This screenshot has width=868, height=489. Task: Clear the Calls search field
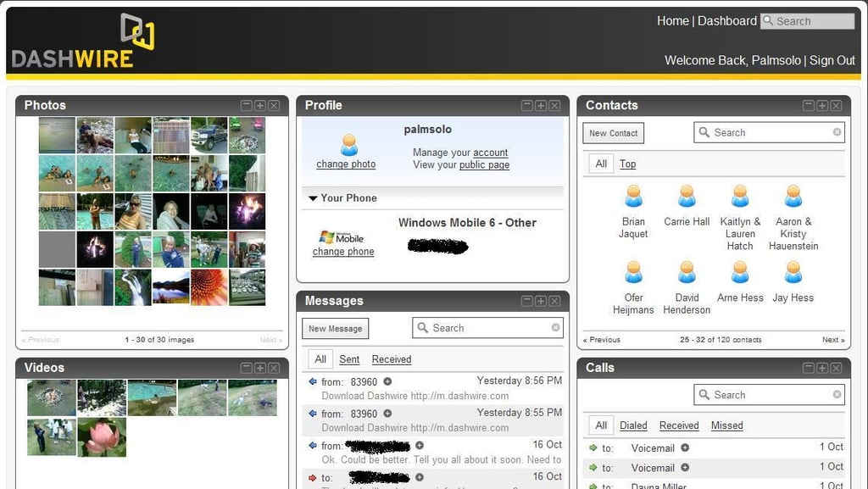pos(837,394)
